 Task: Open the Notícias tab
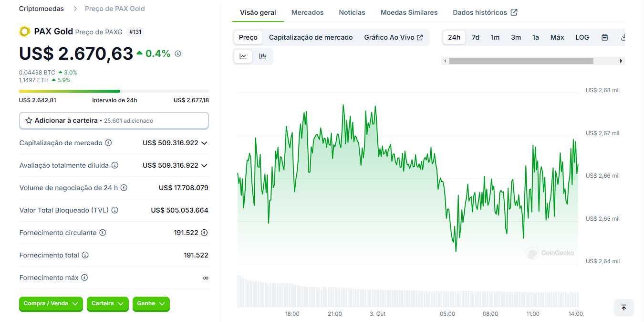352,12
